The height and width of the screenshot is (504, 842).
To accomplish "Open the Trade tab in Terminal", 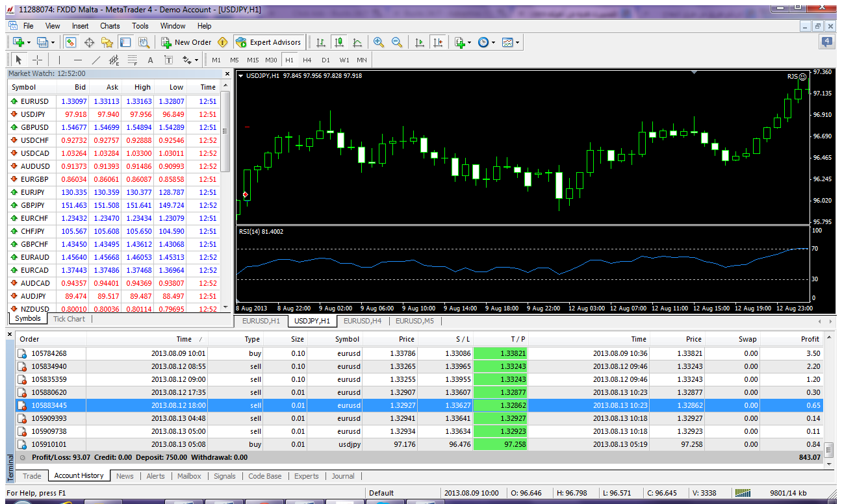I will tap(32, 476).
